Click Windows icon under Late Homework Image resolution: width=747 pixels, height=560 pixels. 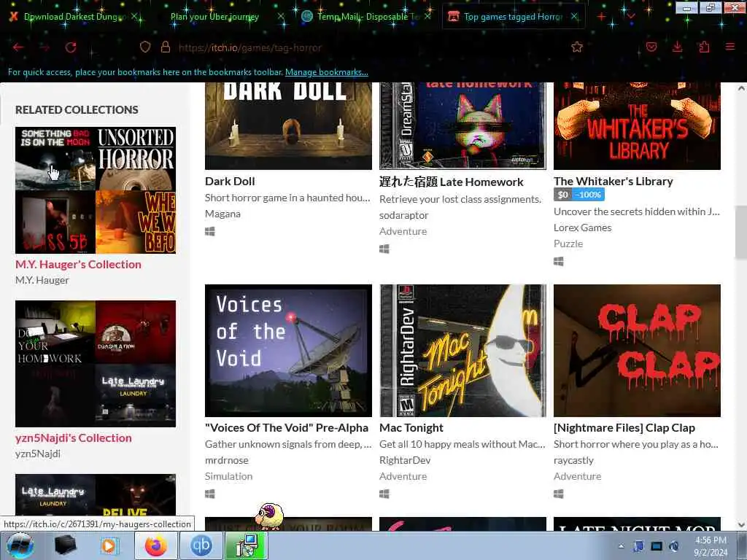384,249
